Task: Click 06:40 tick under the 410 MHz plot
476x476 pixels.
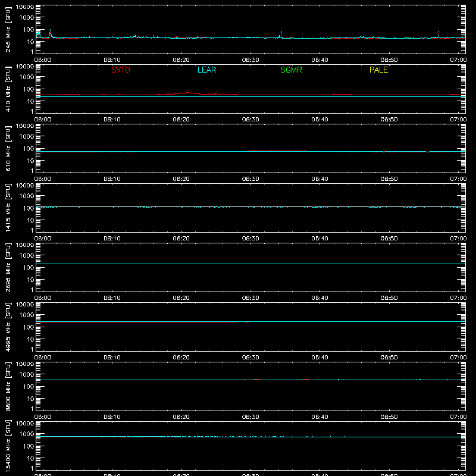Action: tap(320, 120)
